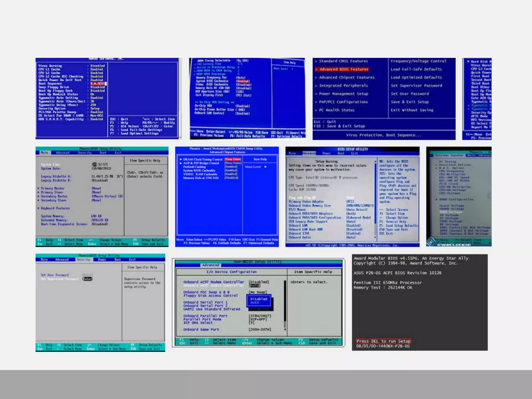Toggle Onboard LAN Boot ROM Disabled value
Image resolution: width=532 pixels, height=399 pixels.
coord(354,229)
